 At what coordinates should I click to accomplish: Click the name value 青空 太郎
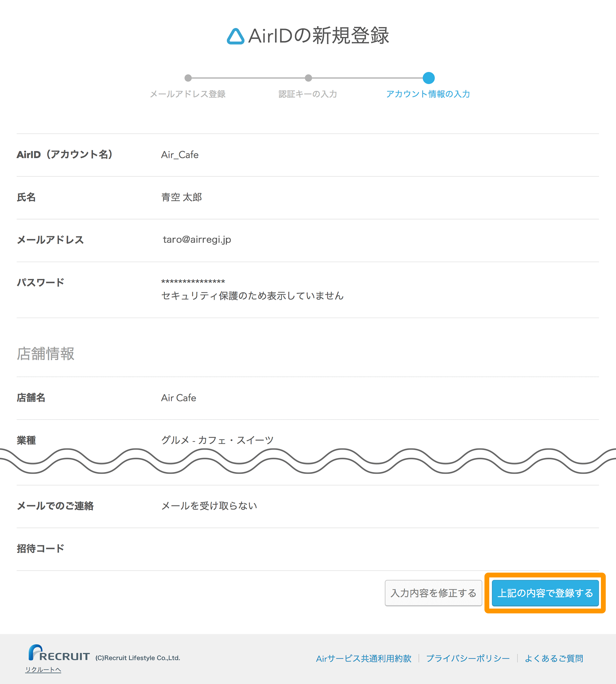181,197
